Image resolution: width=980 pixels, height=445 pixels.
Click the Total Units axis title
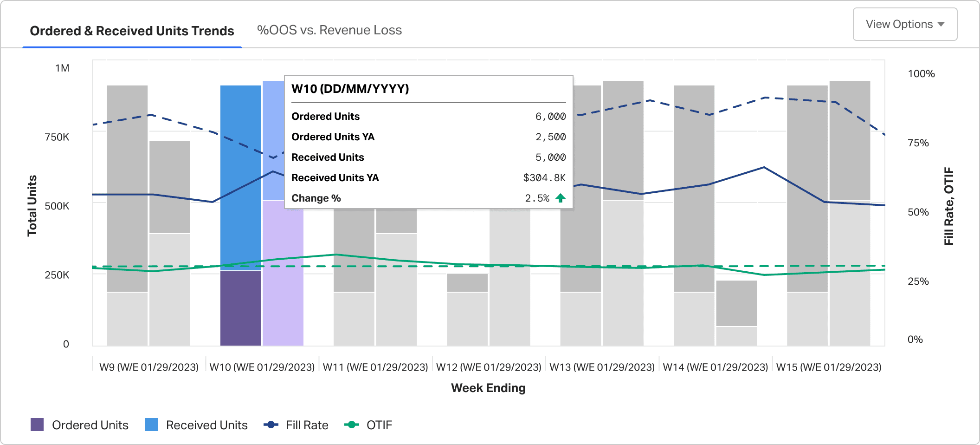[x=32, y=206]
